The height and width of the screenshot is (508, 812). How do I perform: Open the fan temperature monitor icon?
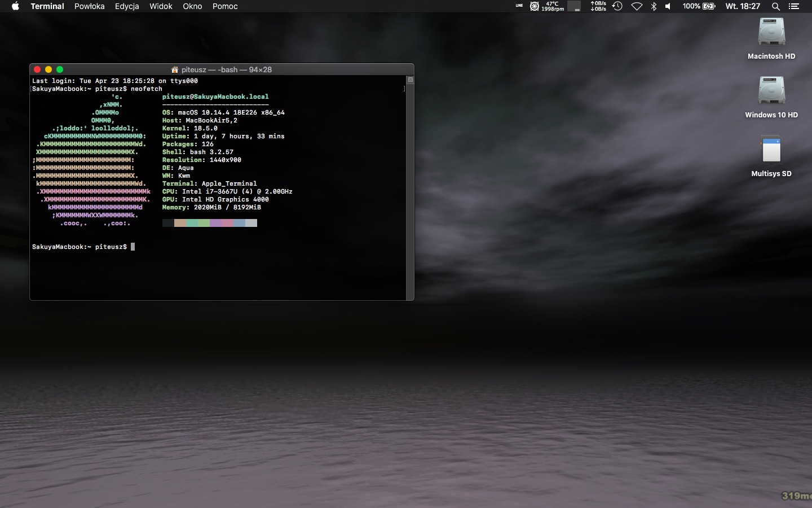point(547,6)
